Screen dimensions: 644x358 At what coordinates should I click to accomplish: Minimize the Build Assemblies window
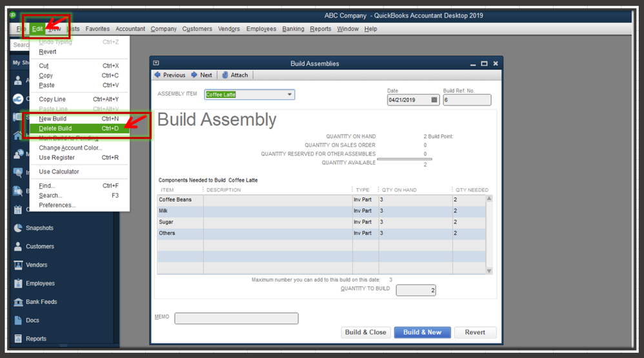click(473, 64)
